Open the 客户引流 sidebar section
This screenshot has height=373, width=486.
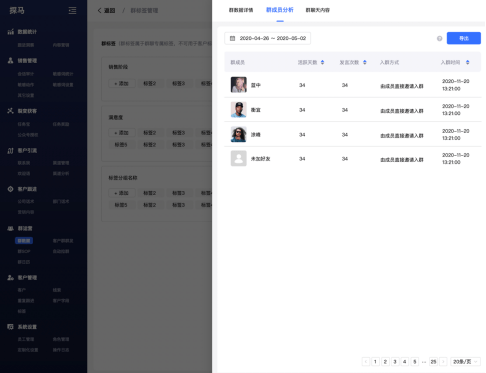tap(27, 151)
